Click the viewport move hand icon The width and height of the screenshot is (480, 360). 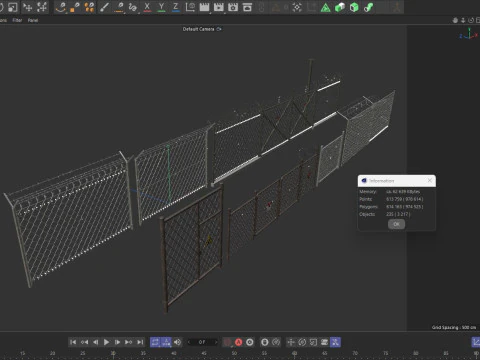click(x=455, y=20)
